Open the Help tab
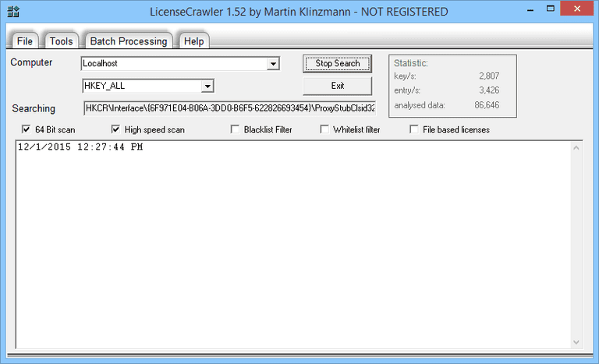 tap(193, 41)
